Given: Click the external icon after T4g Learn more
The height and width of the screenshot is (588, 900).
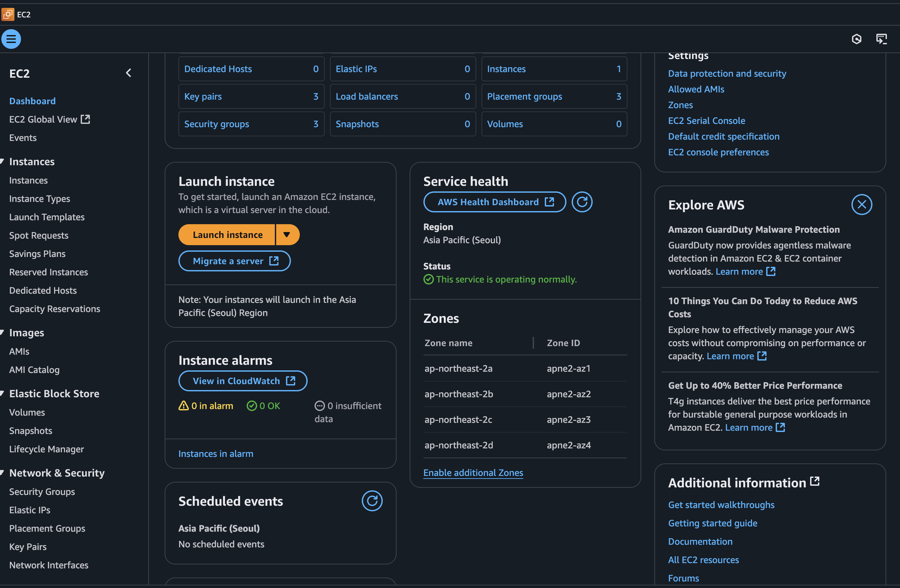Looking at the screenshot, I should point(780,427).
